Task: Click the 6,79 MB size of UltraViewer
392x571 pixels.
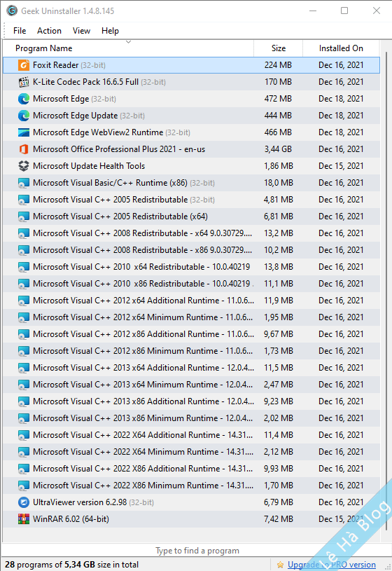Action: [x=279, y=502]
